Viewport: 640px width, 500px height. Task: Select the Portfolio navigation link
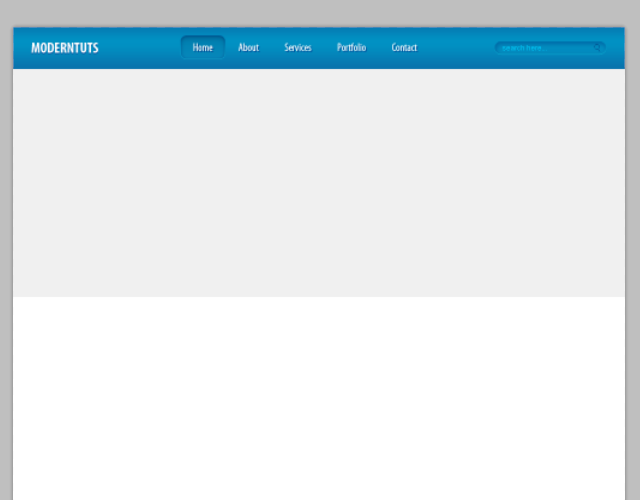pos(351,47)
